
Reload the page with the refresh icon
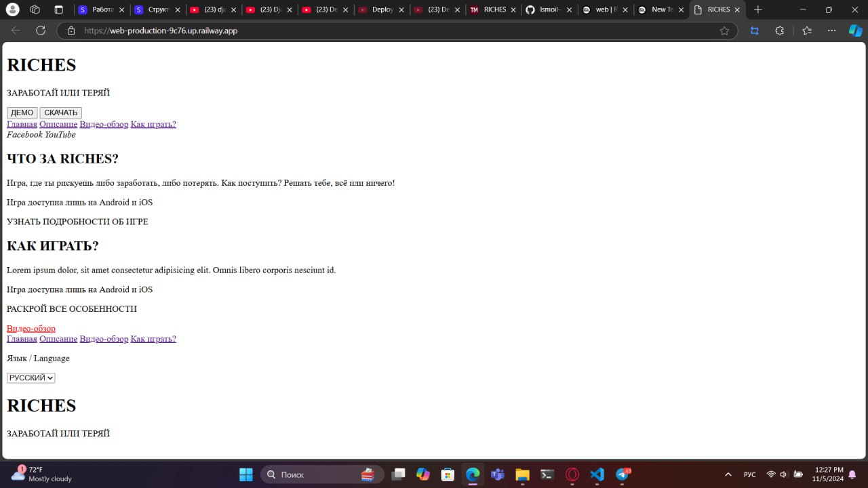click(x=41, y=30)
